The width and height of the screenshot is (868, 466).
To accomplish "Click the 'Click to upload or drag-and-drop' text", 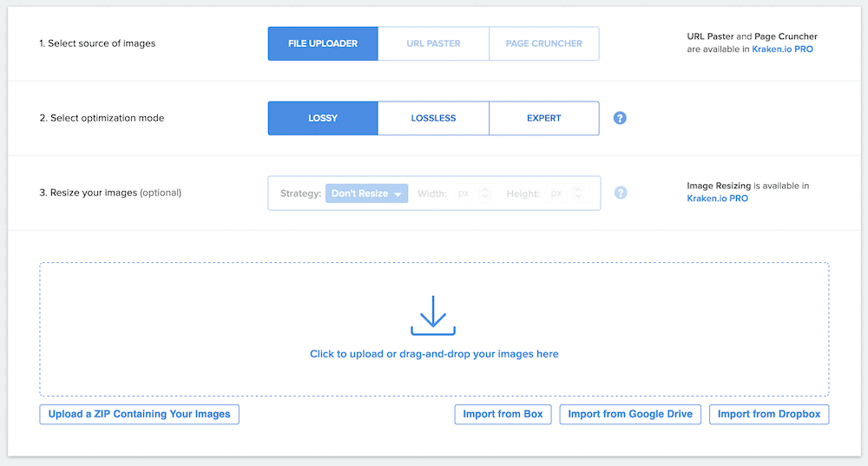I will coord(434,354).
